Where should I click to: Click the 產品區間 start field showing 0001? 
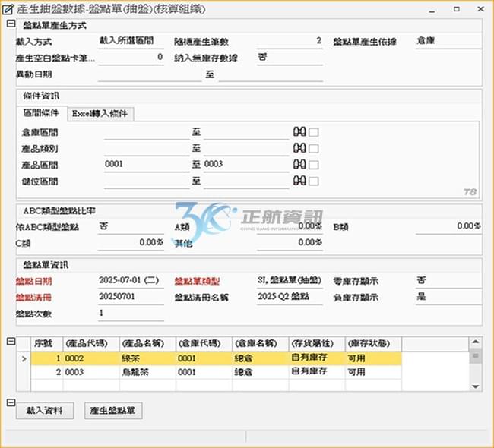(144, 164)
